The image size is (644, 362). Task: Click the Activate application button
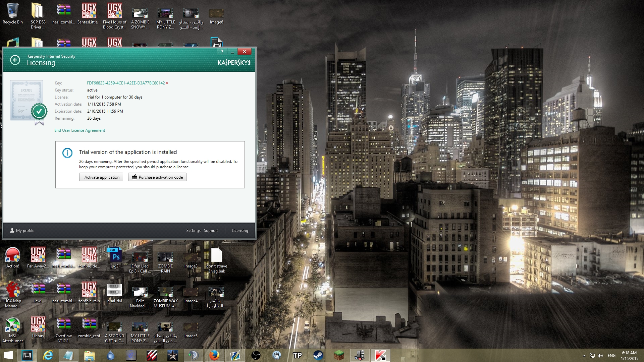point(101,177)
